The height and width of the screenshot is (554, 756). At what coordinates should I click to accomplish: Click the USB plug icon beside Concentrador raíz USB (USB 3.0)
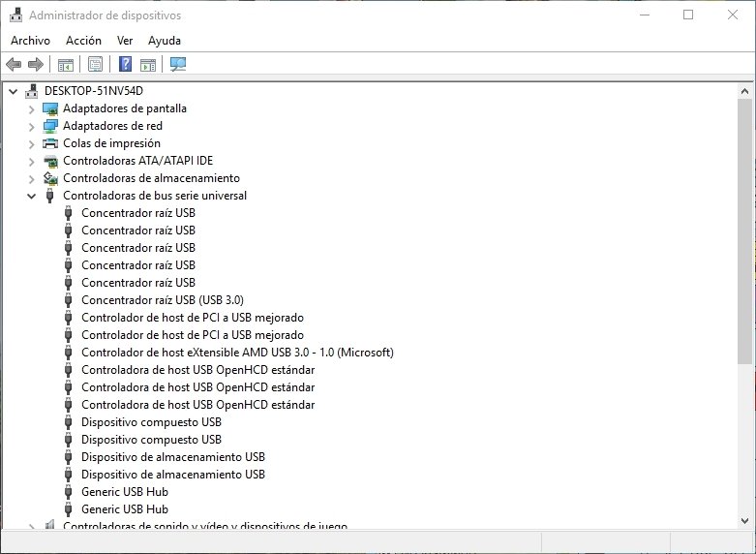tap(69, 300)
